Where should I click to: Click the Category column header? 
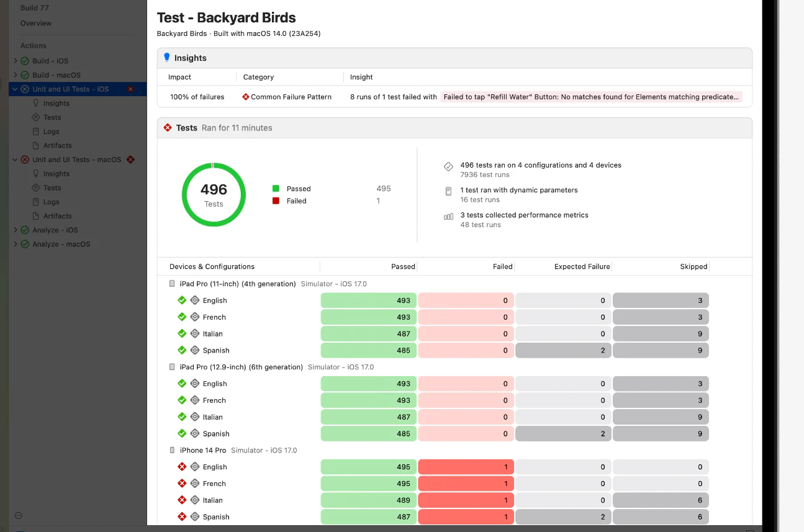click(258, 77)
